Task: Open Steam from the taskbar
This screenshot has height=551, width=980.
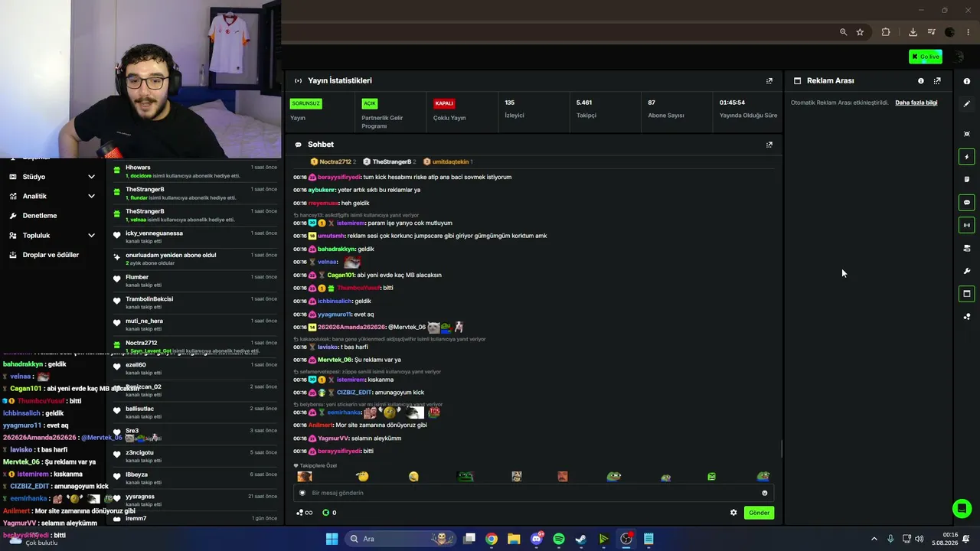Action: [581, 539]
